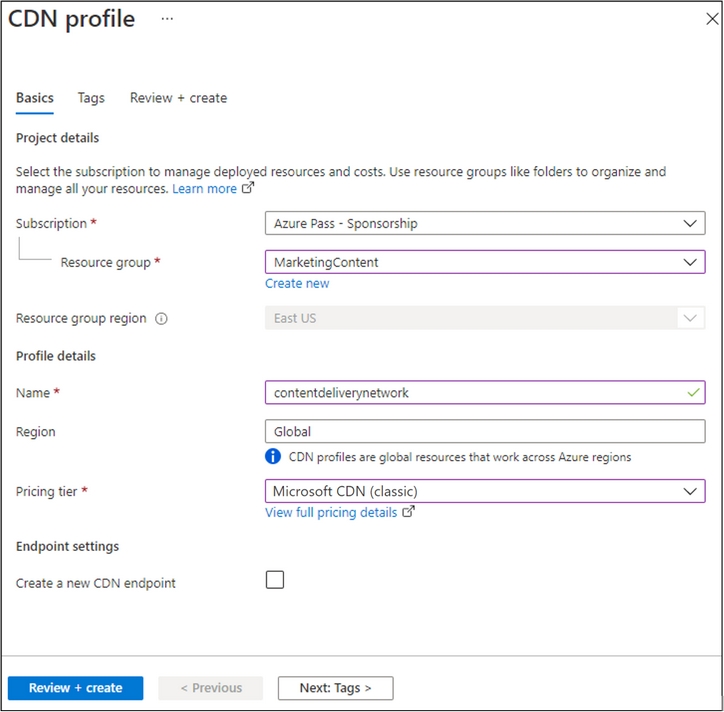Viewport: 724px width, 712px height.
Task: Click the Profile details heading
Action: (x=55, y=356)
